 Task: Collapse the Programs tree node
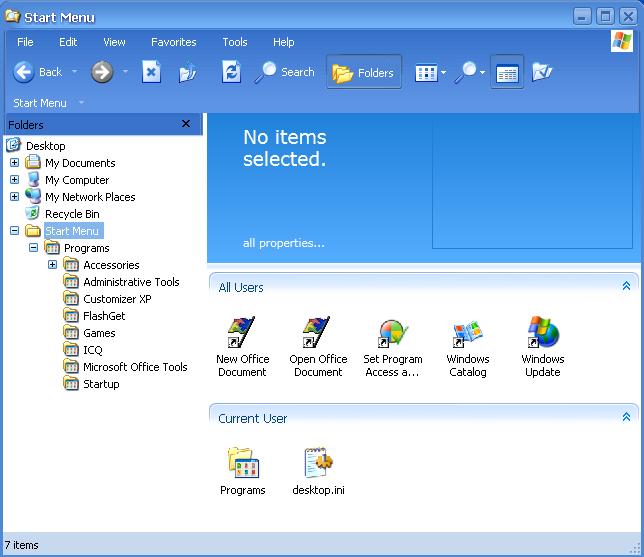(33, 247)
